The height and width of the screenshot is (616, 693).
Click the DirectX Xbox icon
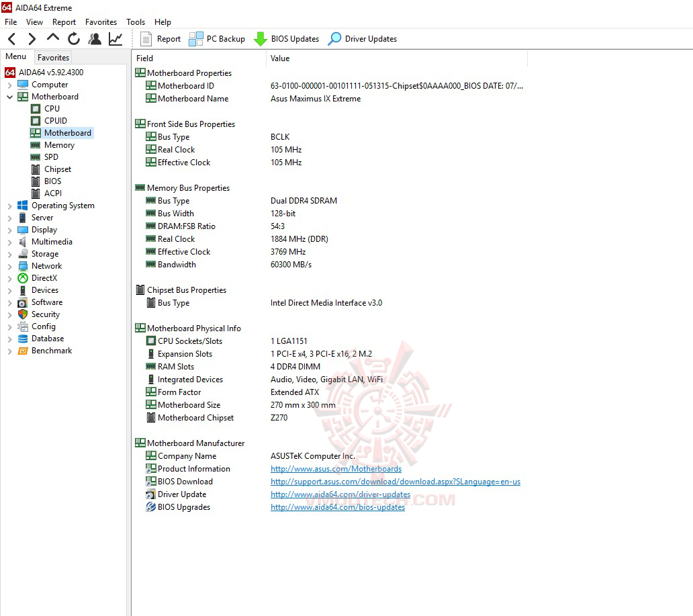point(23,277)
